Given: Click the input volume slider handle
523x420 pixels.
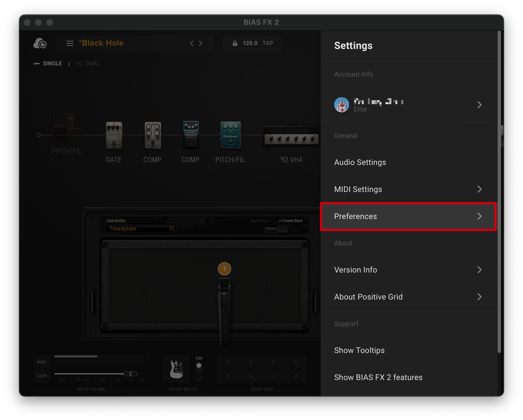Looking at the screenshot, I should click(130, 374).
